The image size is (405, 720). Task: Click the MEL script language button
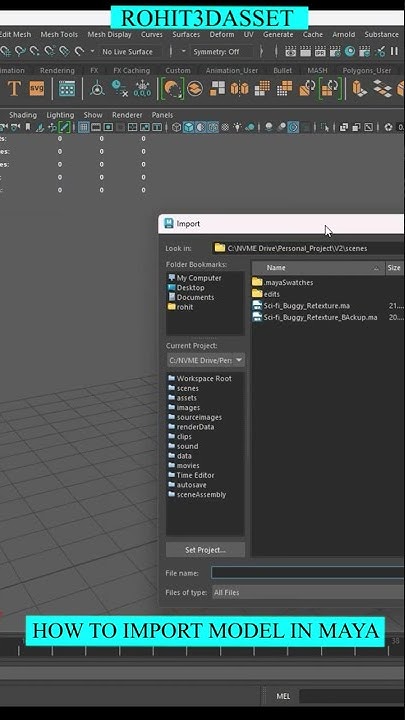(283, 696)
